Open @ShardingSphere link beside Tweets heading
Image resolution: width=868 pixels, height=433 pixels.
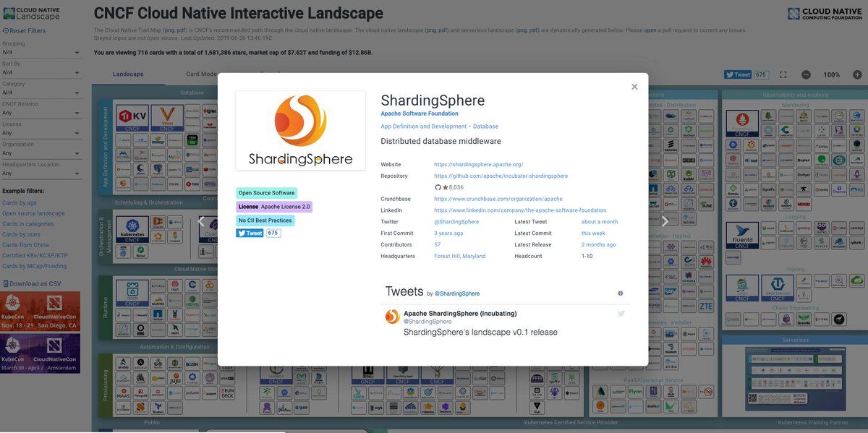coord(457,294)
